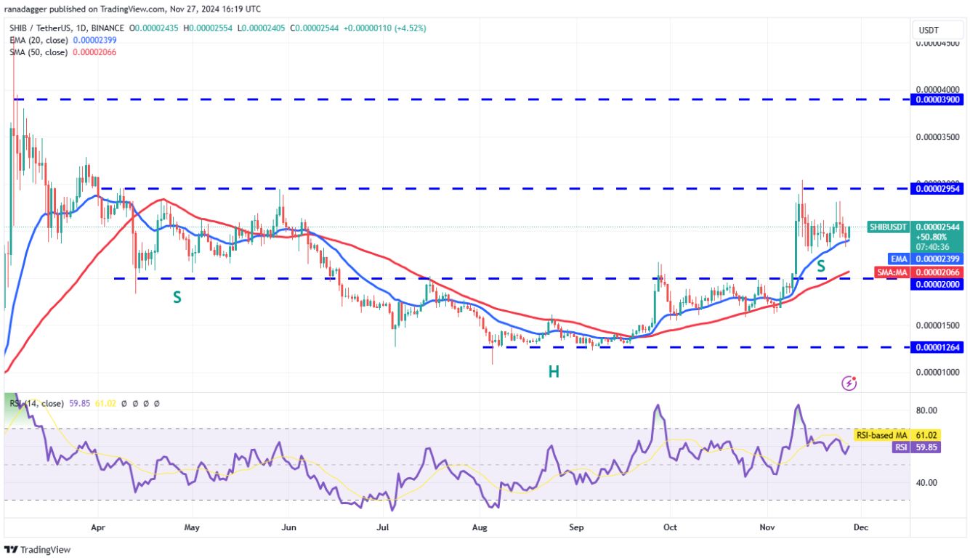
Task: Click the blue 0.00001264 support price label
Action: [937, 347]
